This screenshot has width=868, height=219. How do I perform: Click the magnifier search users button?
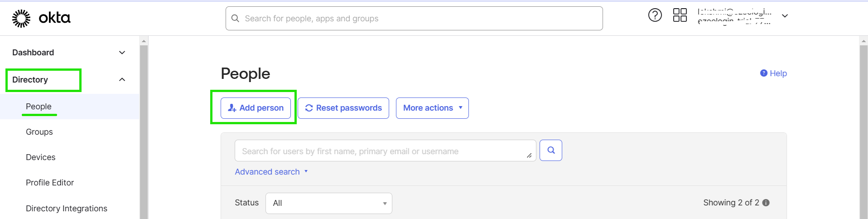point(551,150)
